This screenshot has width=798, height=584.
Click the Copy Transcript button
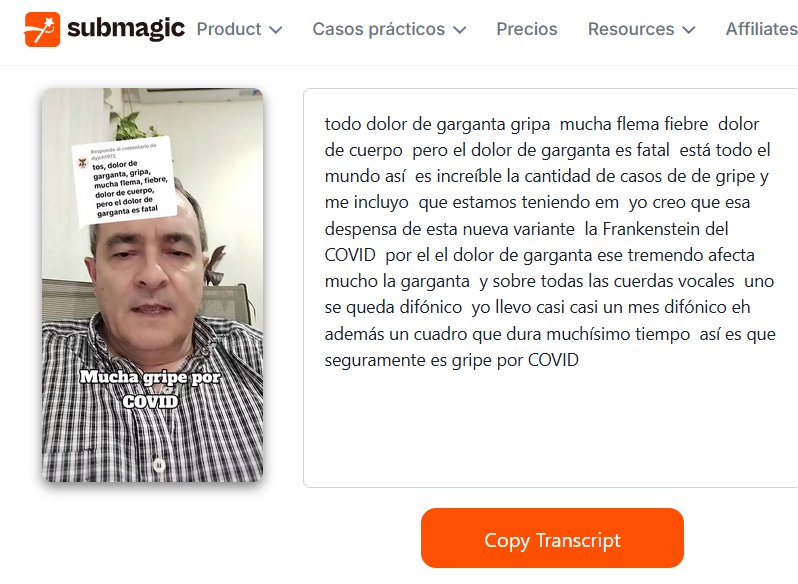(x=552, y=538)
